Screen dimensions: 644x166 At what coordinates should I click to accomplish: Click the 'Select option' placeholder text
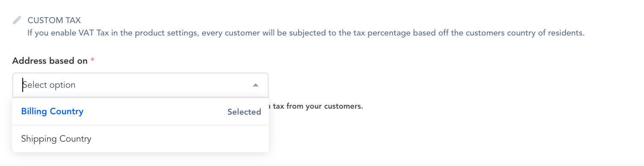(x=49, y=85)
